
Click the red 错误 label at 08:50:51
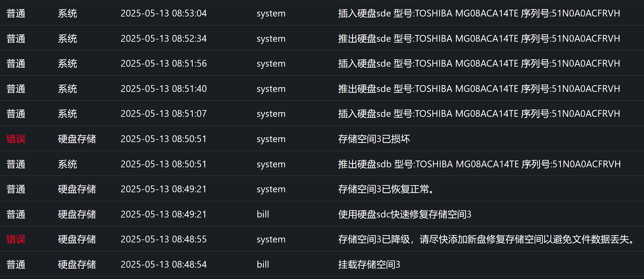click(x=16, y=139)
